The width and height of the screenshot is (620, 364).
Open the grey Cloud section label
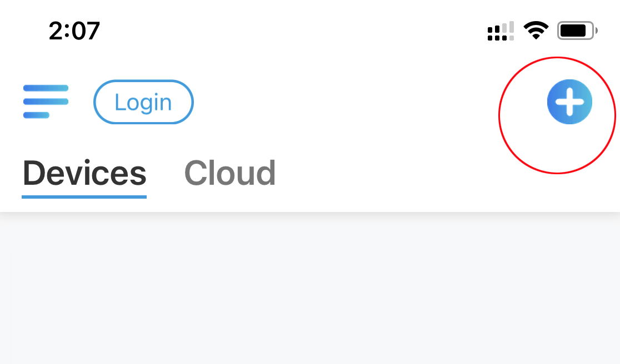[230, 173]
